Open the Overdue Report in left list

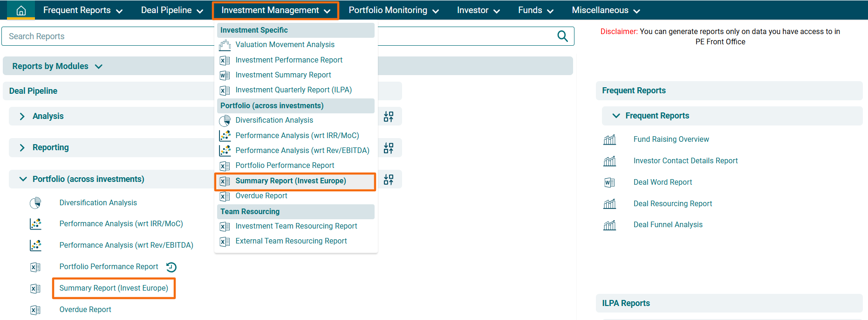[85, 310]
